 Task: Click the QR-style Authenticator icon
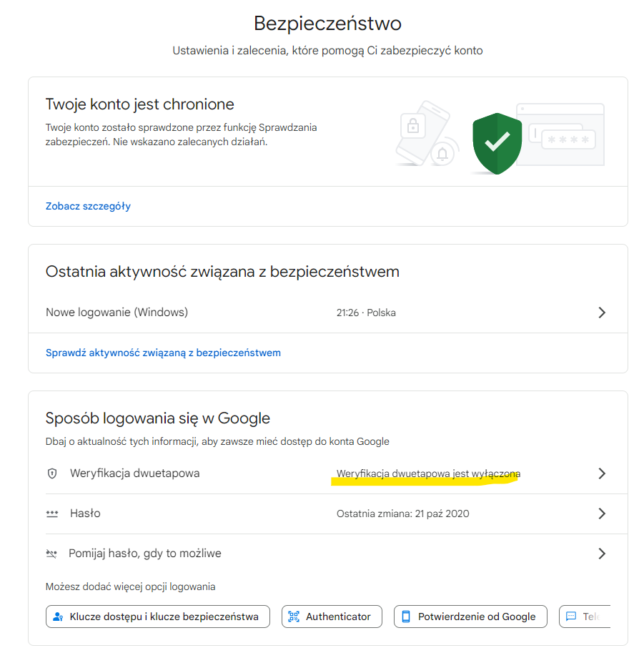click(x=294, y=617)
